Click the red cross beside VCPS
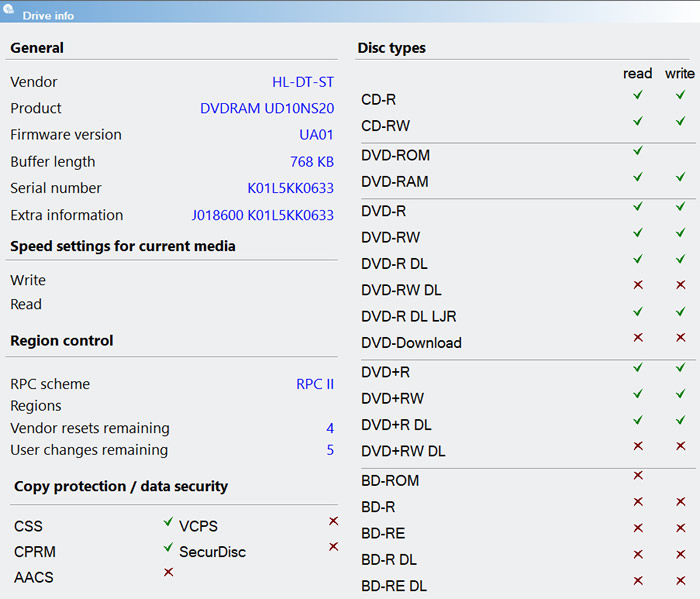Screen dimensions: 700x599 point(333,521)
